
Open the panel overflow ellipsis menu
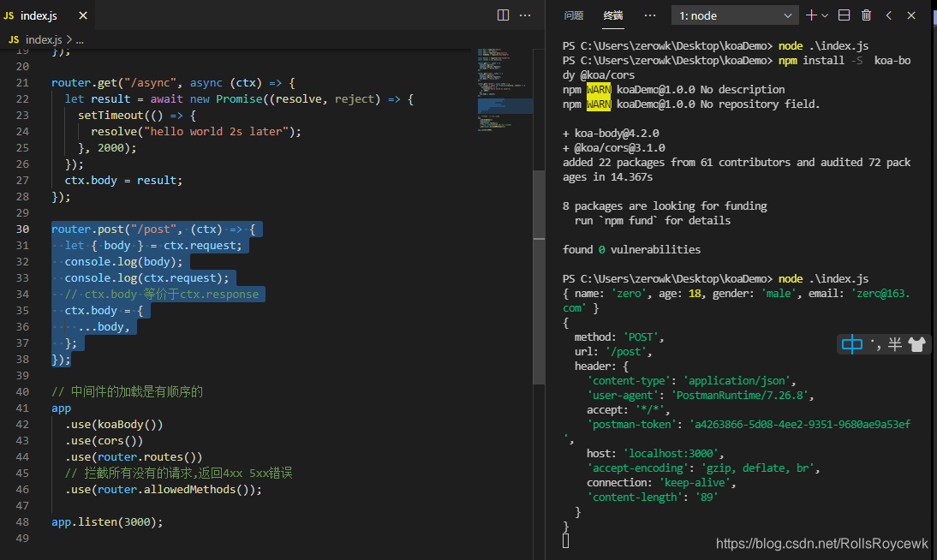[650, 15]
